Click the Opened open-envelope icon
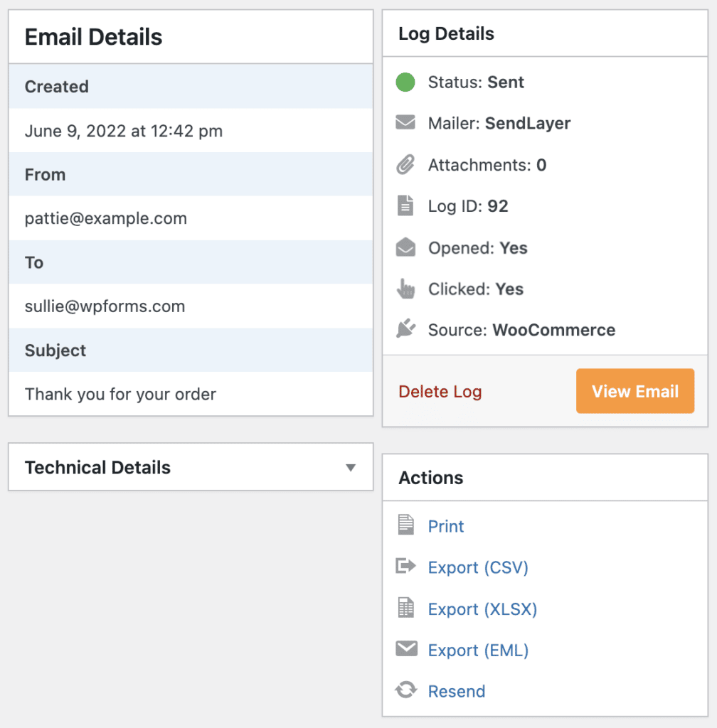Image resolution: width=717 pixels, height=728 pixels. [x=405, y=247]
